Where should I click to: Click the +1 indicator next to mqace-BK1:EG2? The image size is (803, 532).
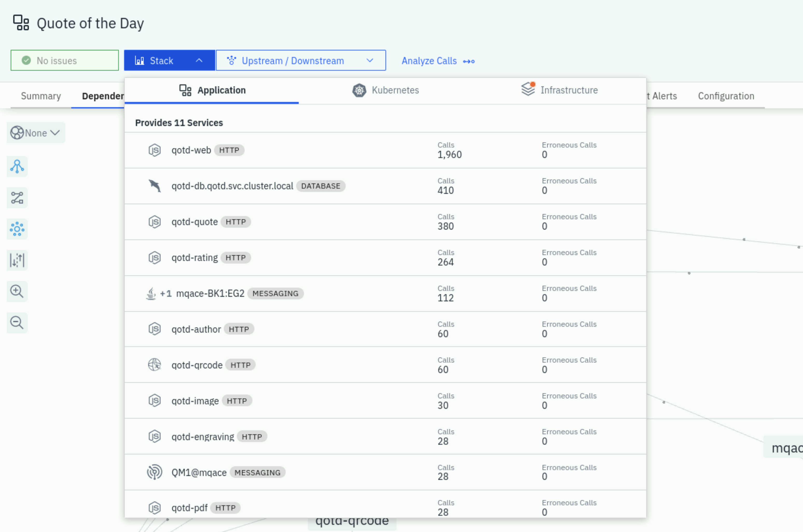click(x=166, y=293)
